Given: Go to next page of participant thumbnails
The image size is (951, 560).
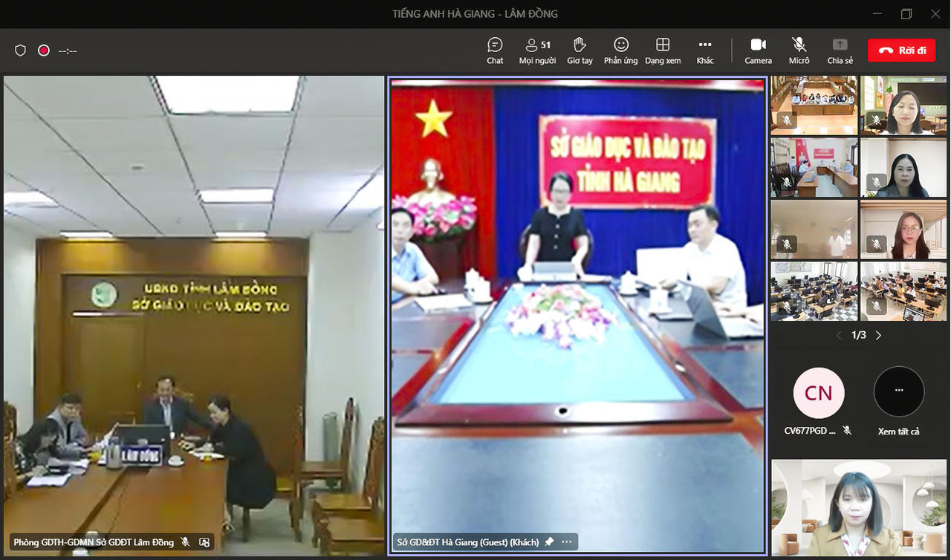Looking at the screenshot, I should [x=878, y=336].
